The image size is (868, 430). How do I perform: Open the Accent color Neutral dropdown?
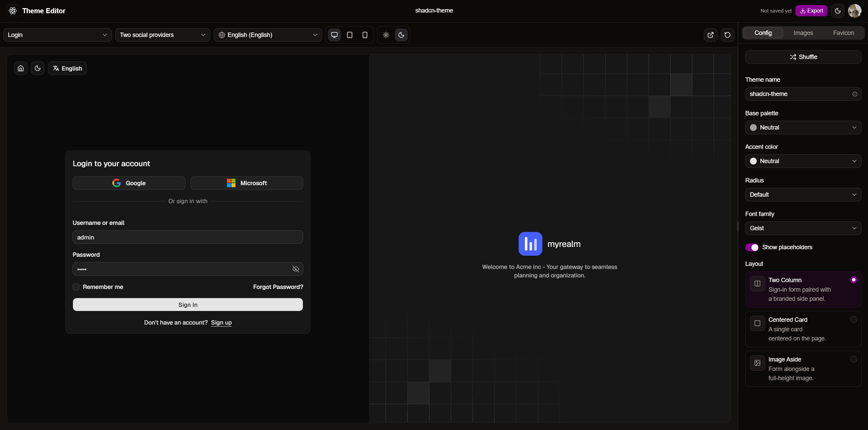[x=803, y=161]
